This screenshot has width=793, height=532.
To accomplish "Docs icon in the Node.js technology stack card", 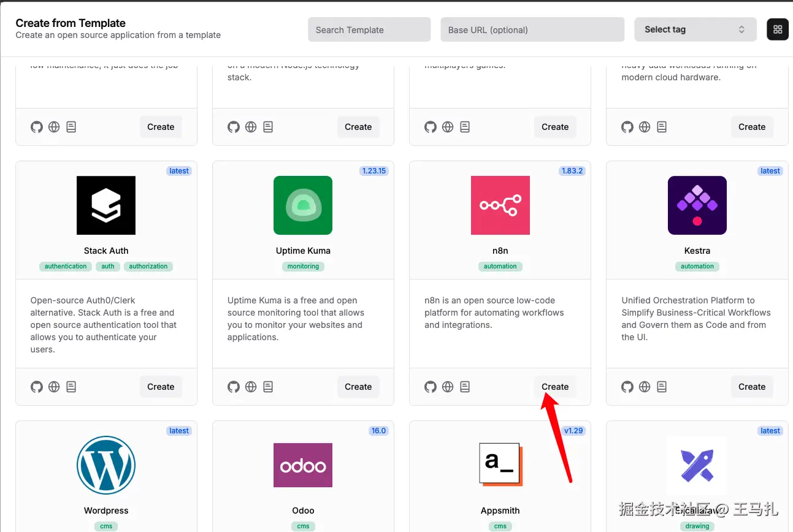I will 268,127.
